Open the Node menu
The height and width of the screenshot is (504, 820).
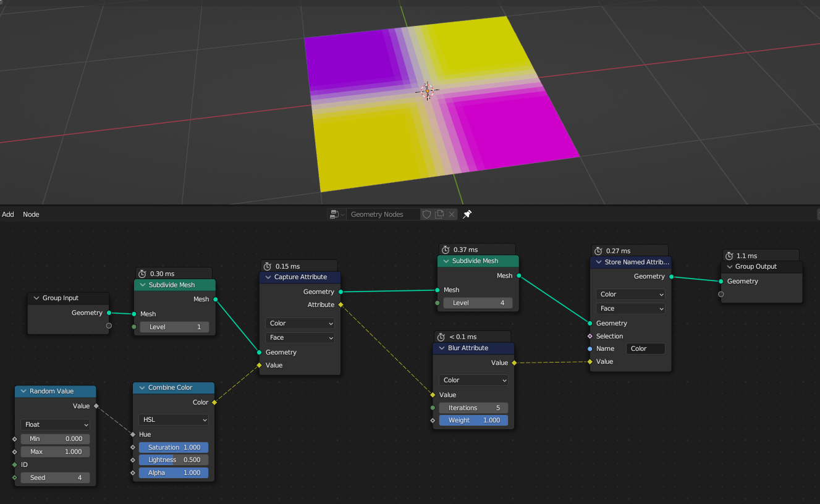[30, 214]
